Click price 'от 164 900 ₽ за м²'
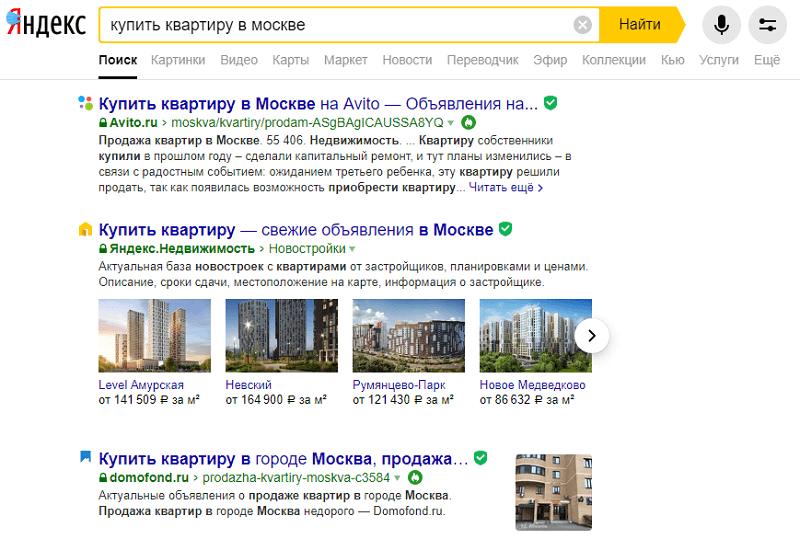 click(x=276, y=400)
